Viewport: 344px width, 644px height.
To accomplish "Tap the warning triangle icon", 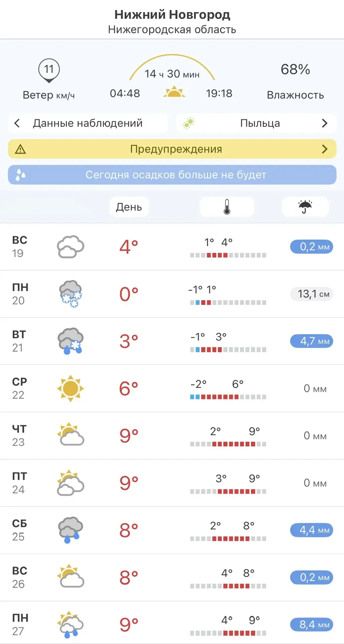I will [20, 149].
